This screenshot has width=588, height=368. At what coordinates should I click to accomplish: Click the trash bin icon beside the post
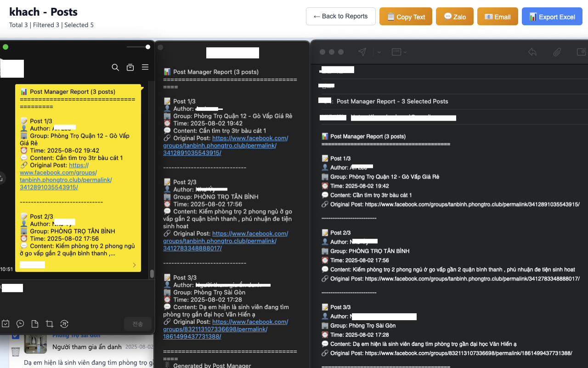coord(15,352)
